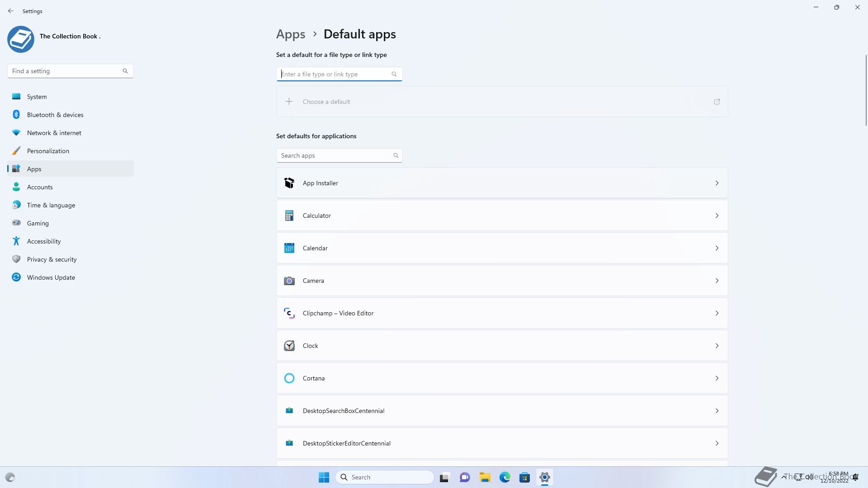868x488 pixels.
Task: Click the Camera app icon
Action: click(289, 281)
